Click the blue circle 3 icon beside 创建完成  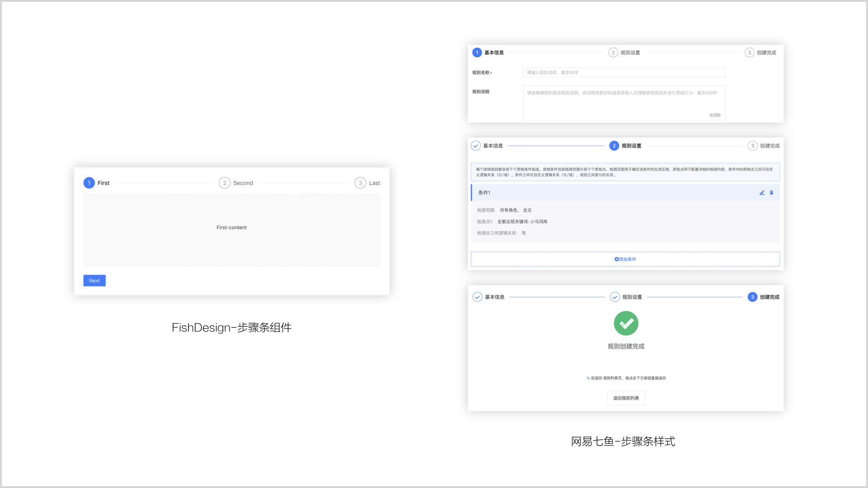click(x=752, y=297)
